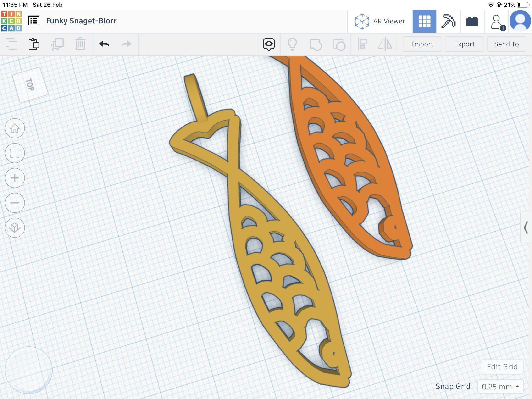The image size is (532, 399).
Task: Open the Align tool
Action: pos(362,44)
